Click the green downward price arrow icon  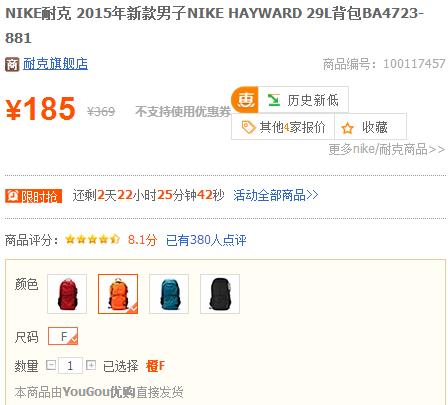pos(274,100)
